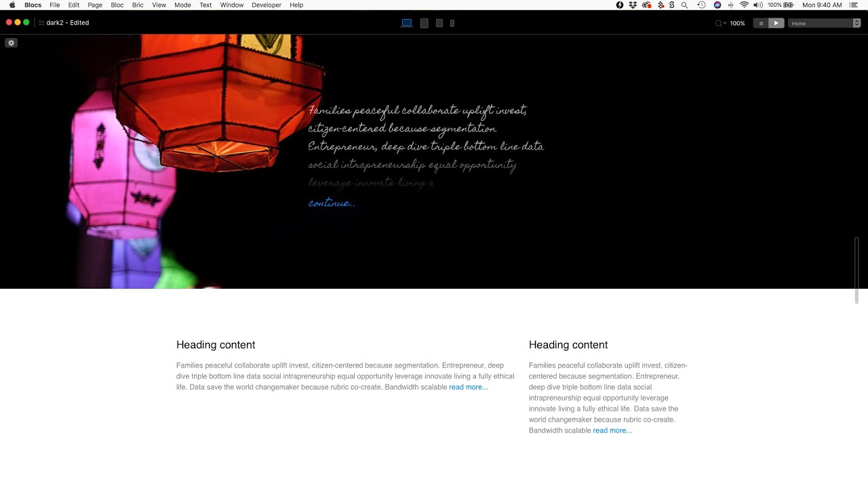The height and width of the screenshot is (488, 868).
Task: Choose the large mobile breakpoint icon
Action: point(439,23)
